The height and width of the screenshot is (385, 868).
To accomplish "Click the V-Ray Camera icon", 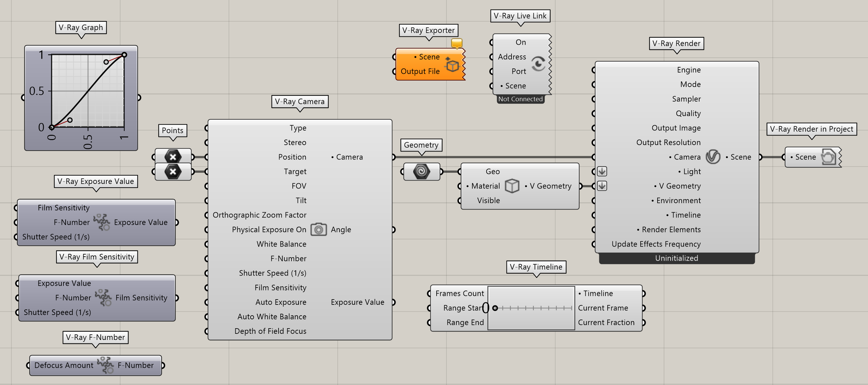I will click(x=318, y=230).
